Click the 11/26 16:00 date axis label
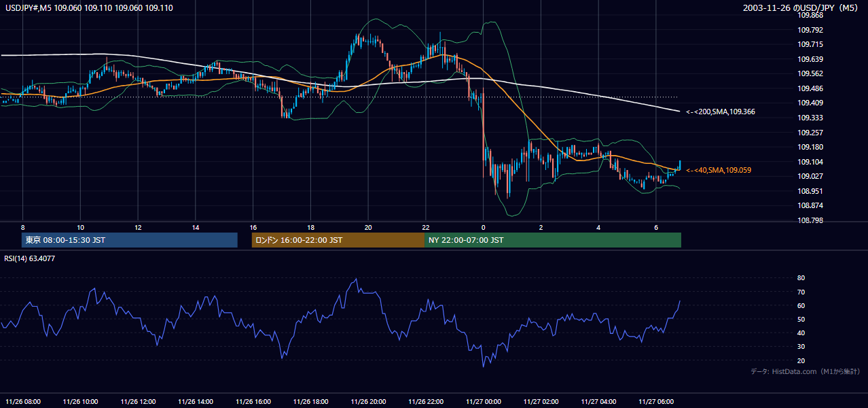Image resolution: width=868 pixels, height=408 pixels. [253, 401]
